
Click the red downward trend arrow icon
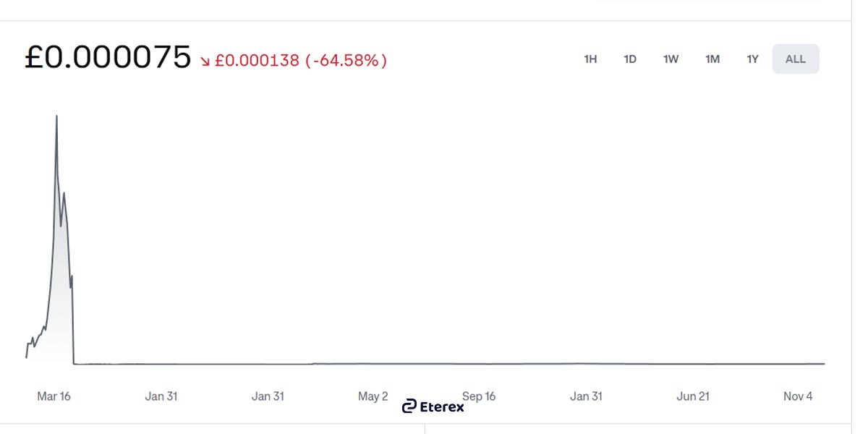205,61
